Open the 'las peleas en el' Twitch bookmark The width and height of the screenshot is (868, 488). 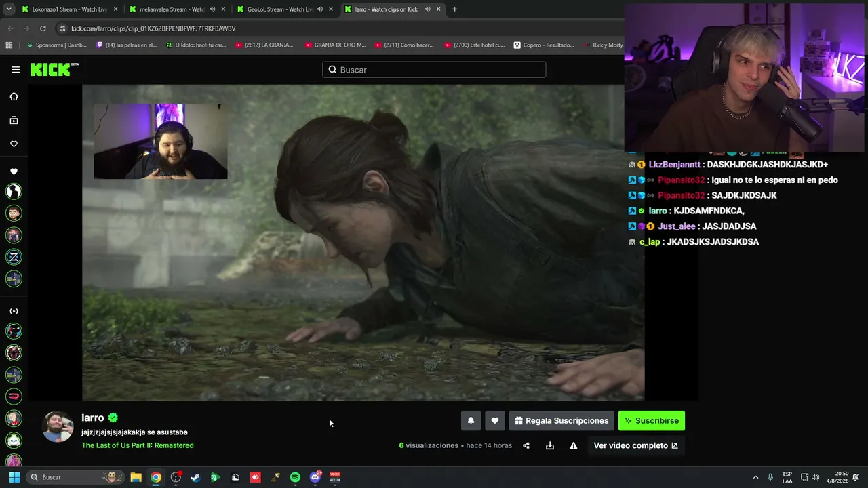click(x=127, y=45)
